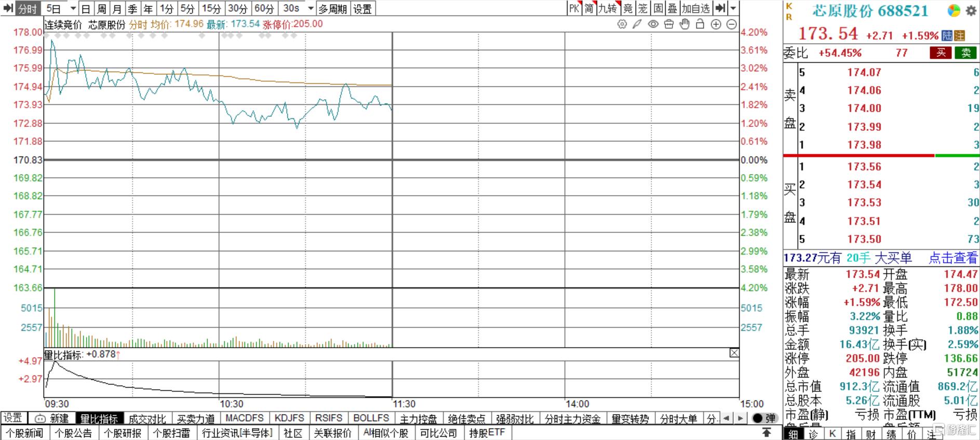Click the red 买 buy button
Screen dimensions: 980x440
(941, 52)
